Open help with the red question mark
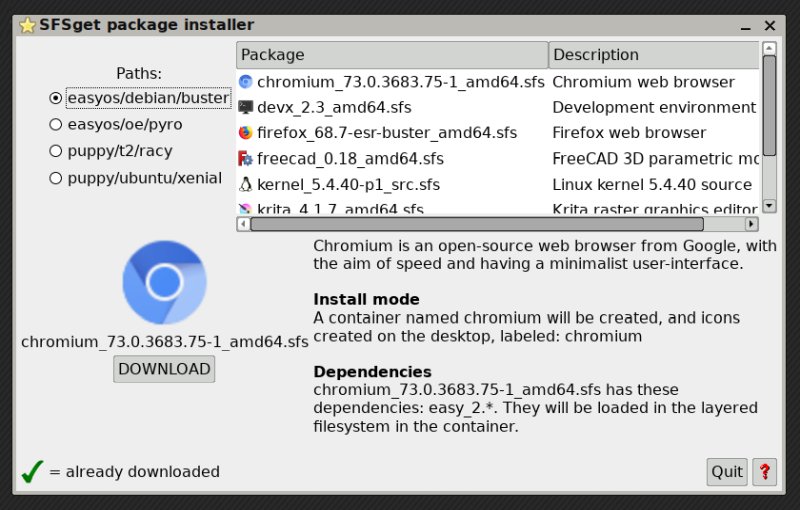 point(765,472)
